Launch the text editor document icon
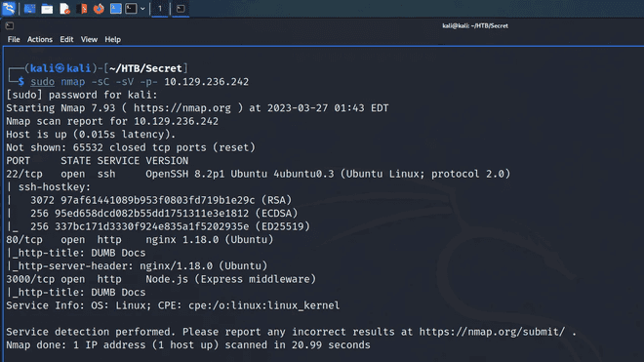This screenshot has width=644, height=362. click(64, 9)
